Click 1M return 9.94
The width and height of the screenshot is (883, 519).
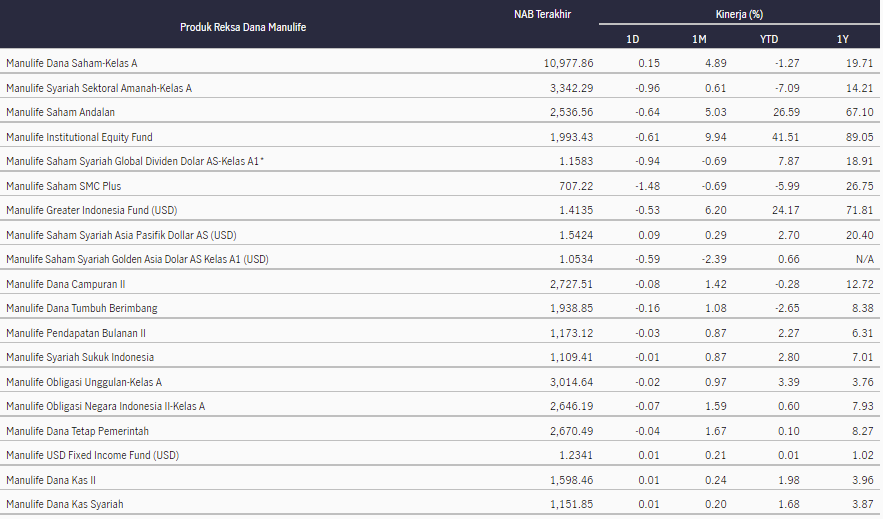[x=716, y=137]
